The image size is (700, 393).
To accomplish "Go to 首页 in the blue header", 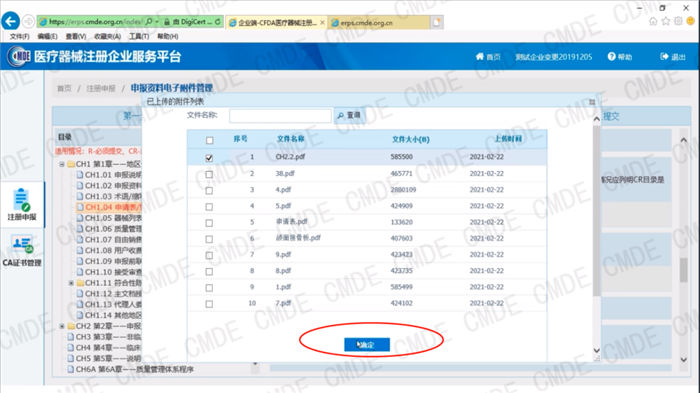I will click(488, 57).
